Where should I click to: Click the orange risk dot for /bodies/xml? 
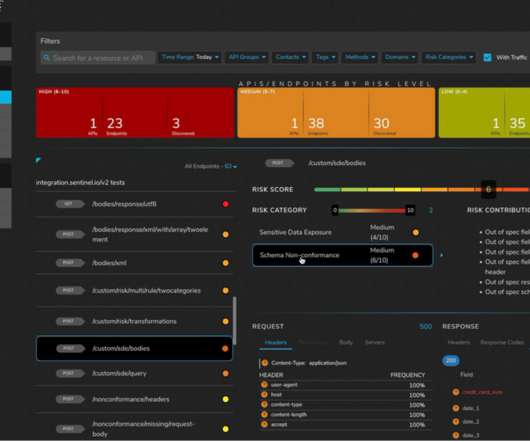tap(225, 263)
